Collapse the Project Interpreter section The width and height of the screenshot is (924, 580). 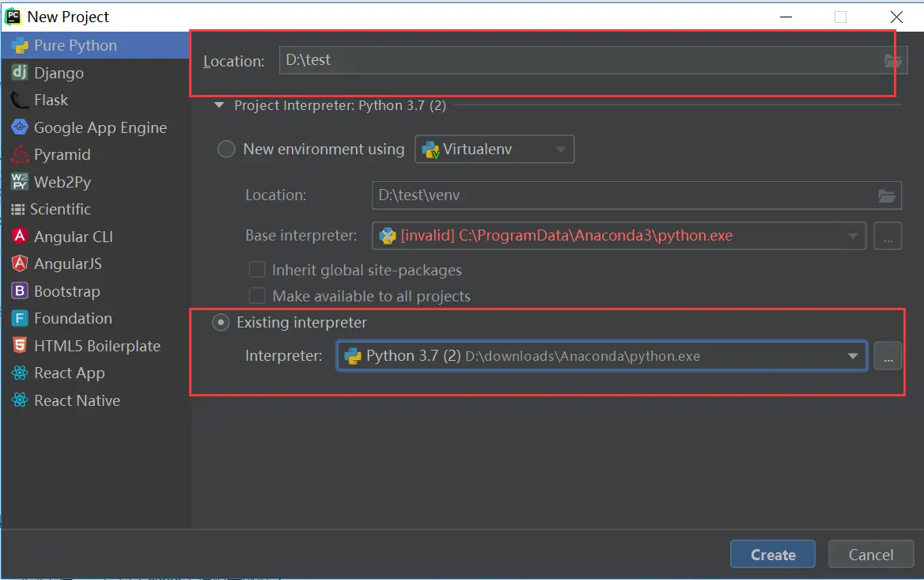pyautogui.click(x=219, y=105)
